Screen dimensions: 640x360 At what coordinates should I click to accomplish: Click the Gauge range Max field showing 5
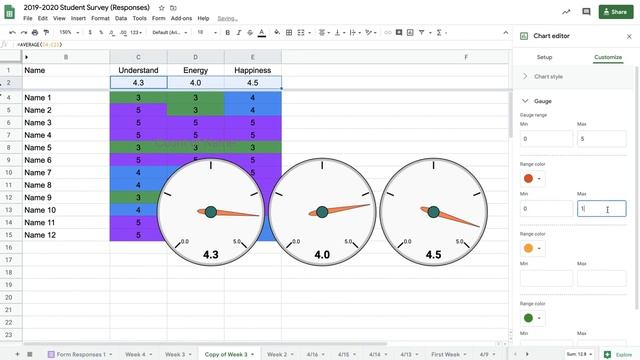click(x=602, y=139)
